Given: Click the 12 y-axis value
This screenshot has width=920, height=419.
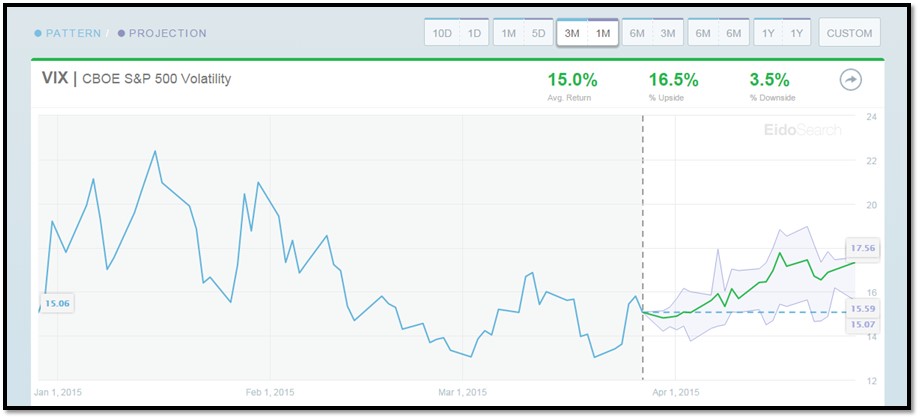Looking at the screenshot, I should click(871, 380).
